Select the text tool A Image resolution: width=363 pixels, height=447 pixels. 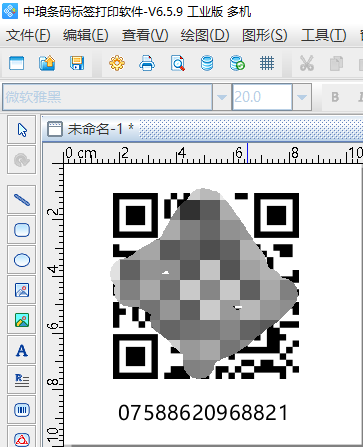22,350
